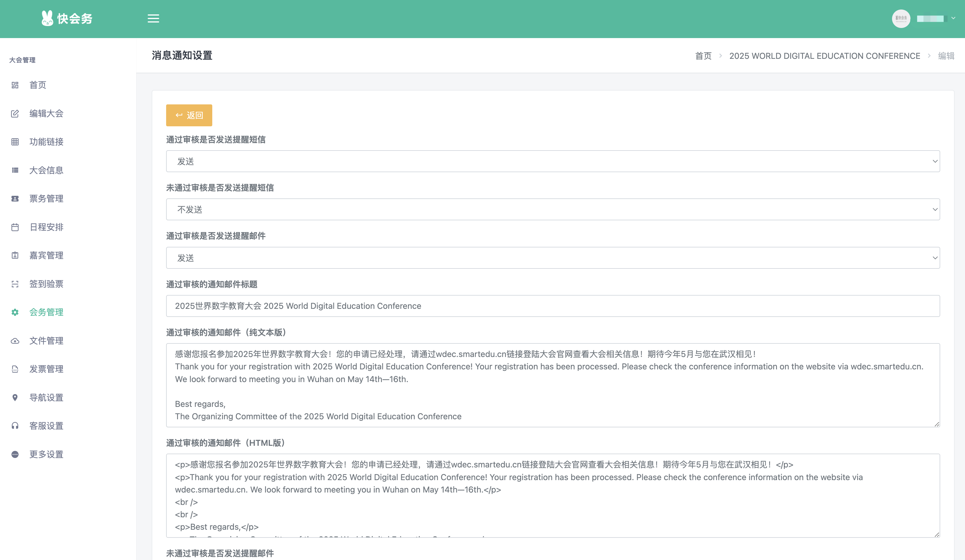965x560 pixels.
Task: Click the 编辑大会 pencil icon
Action: (15, 113)
